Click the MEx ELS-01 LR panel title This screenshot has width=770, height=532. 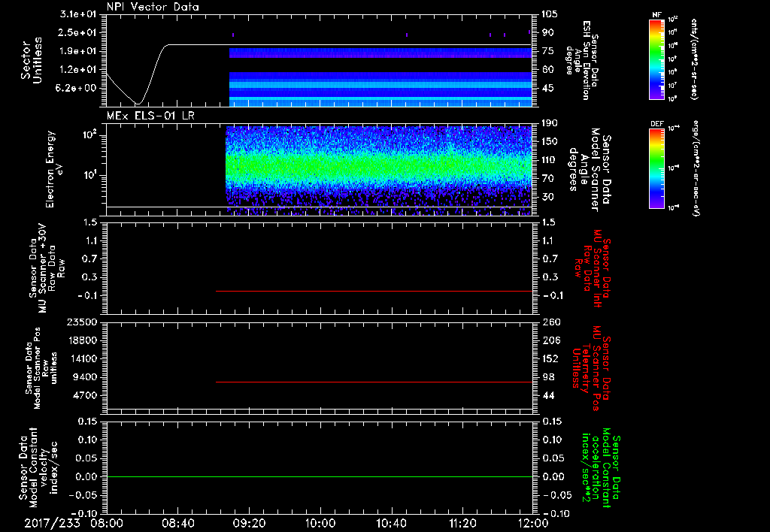[150, 116]
